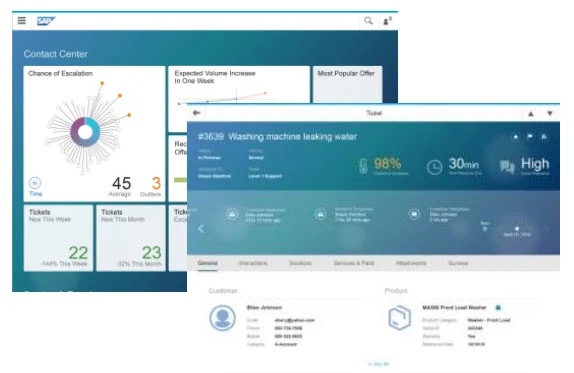Switch to the Interactions tab
The height and width of the screenshot is (373, 574).
[253, 263]
